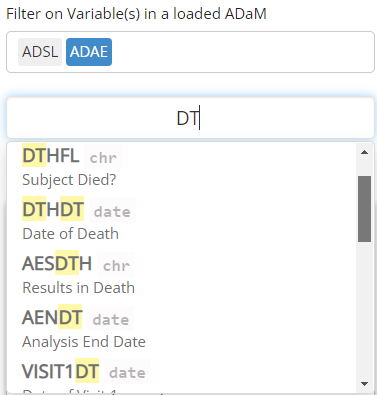Choose the DTHDT variable option
This screenshot has height=395, width=377.
(x=182, y=220)
